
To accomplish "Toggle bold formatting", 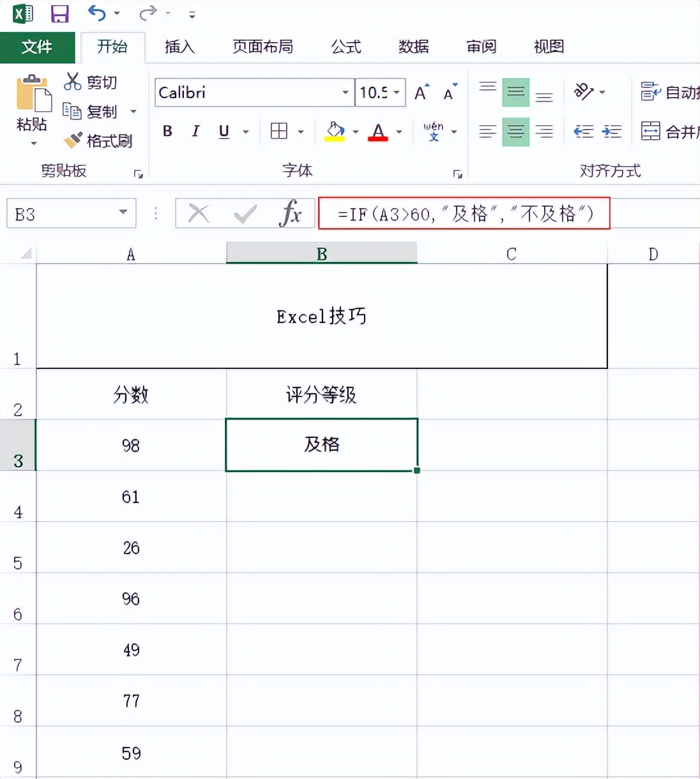I will (x=167, y=131).
